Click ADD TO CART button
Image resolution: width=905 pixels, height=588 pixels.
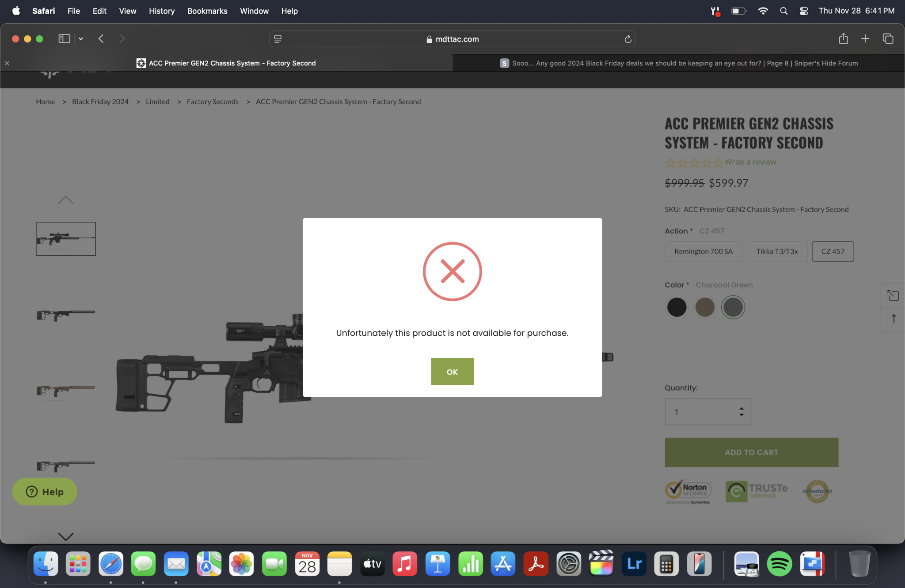point(751,452)
